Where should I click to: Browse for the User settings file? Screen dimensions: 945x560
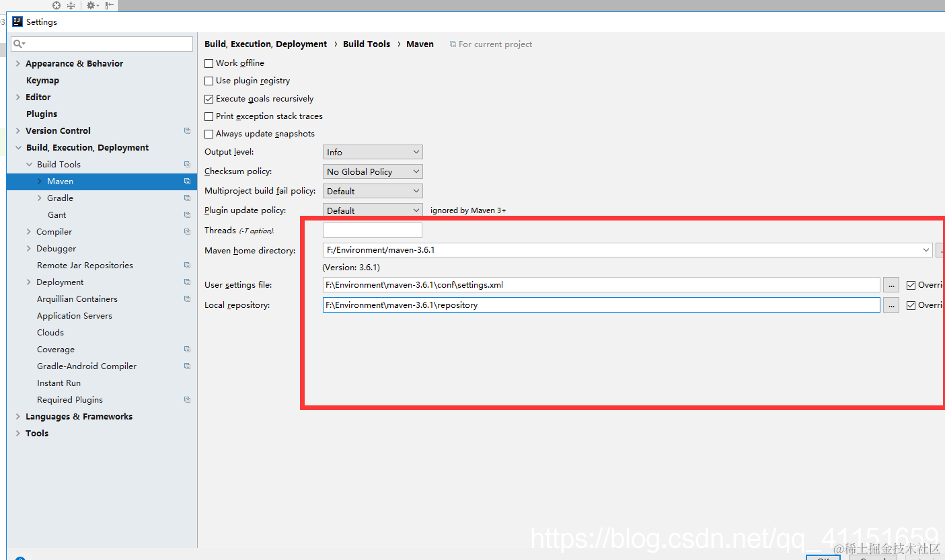(891, 285)
